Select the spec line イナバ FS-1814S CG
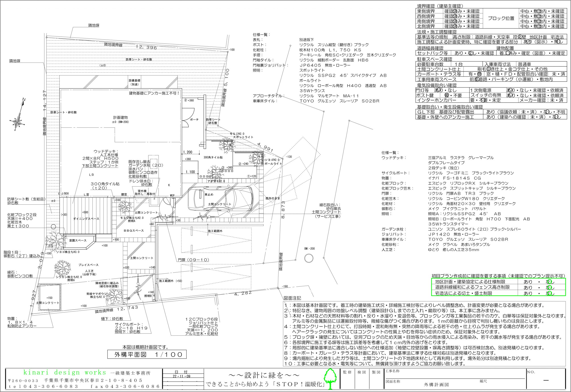571x392 pixels. [x=455, y=178]
